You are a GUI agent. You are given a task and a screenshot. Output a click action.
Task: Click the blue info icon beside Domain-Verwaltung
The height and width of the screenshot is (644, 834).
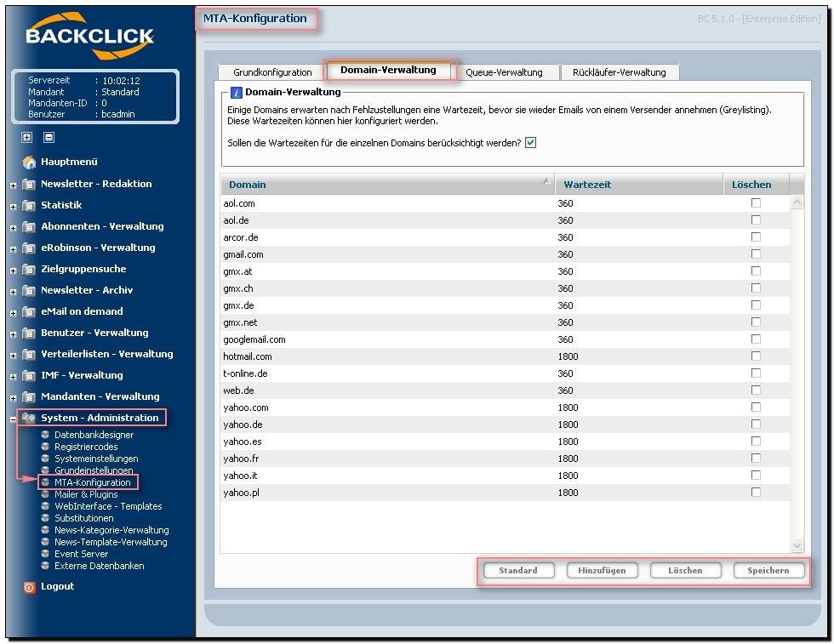coord(237,93)
